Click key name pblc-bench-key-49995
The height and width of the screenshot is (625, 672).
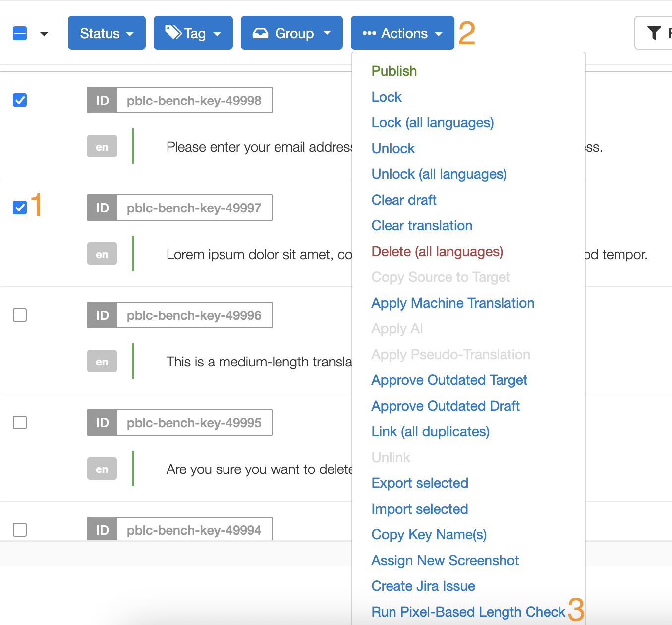pos(194,422)
